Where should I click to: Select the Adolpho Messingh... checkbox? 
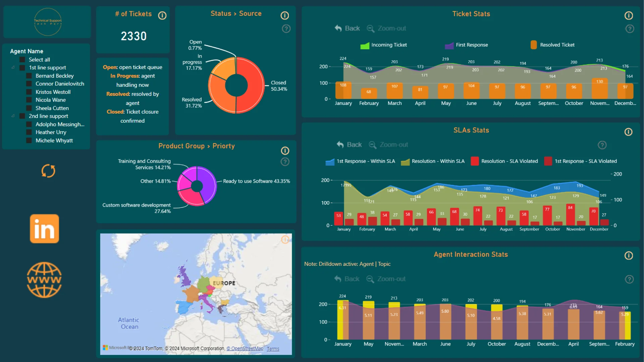tap(29, 124)
